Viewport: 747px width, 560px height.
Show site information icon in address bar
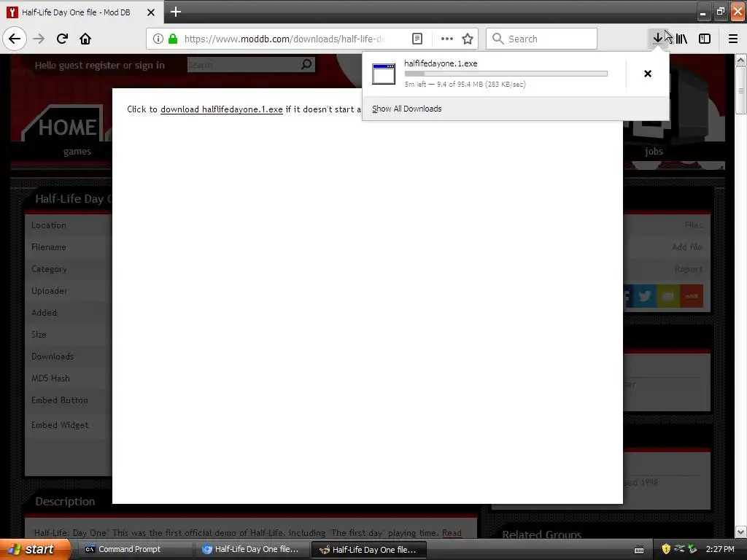click(158, 39)
